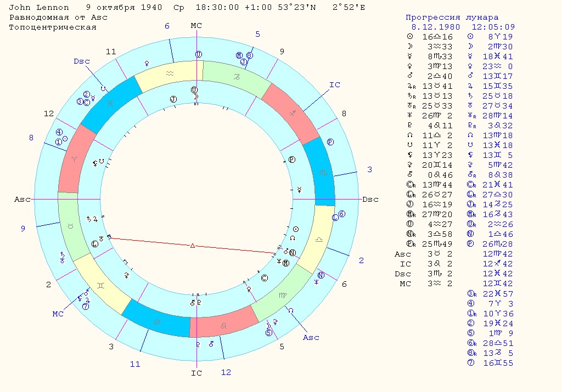Click the blue circled 4 in the outer ring

(59, 132)
